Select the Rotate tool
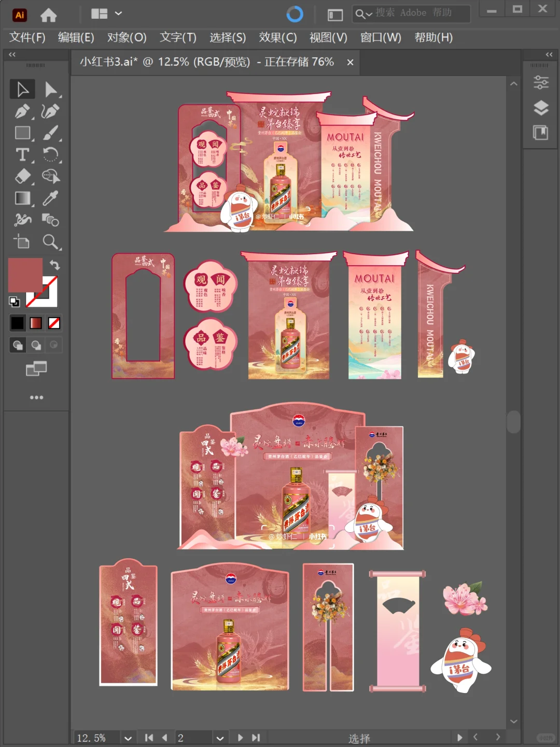The image size is (560, 747). click(51, 155)
